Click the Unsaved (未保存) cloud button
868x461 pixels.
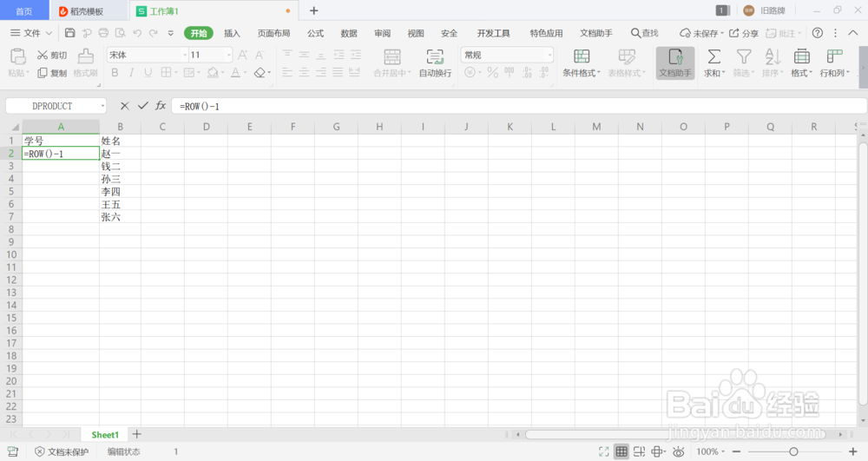pos(701,33)
